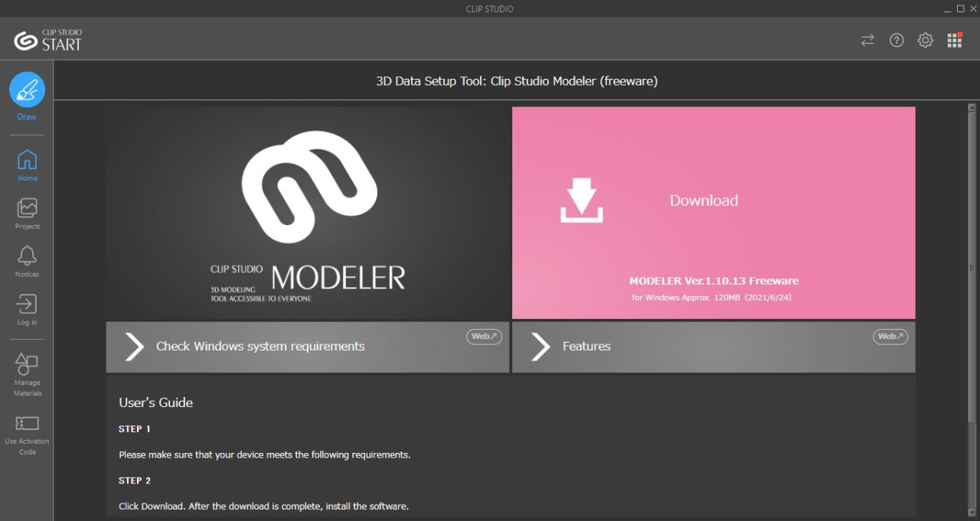The height and width of the screenshot is (521, 980).
Task: Open Projects in the sidebar
Action: coord(27,213)
